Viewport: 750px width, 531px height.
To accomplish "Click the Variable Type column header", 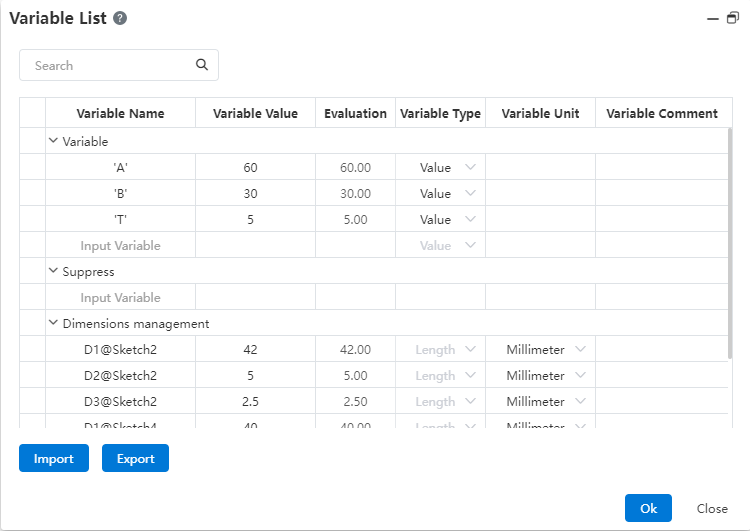I will pos(441,113).
